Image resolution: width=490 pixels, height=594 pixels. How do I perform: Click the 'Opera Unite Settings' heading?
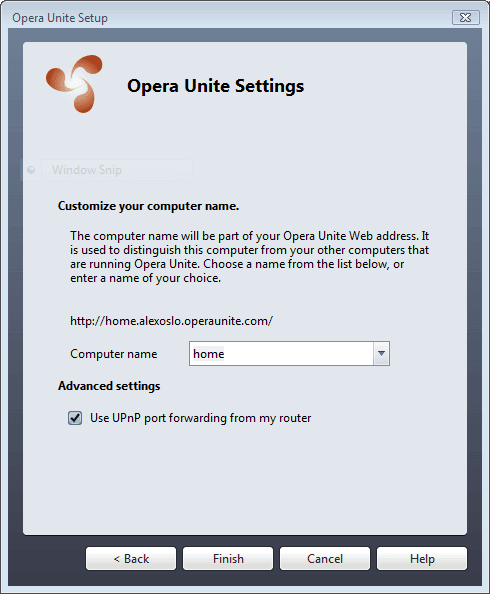215,86
